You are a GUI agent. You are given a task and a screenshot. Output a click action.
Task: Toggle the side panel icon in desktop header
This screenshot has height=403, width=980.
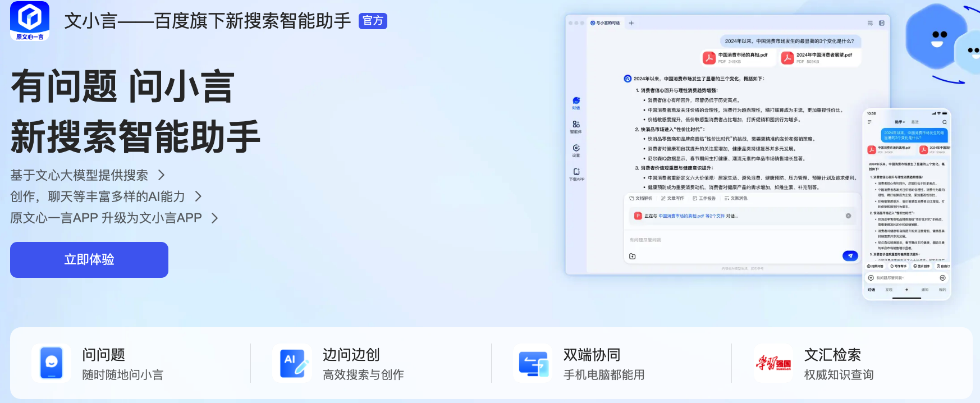click(x=882, y=23)
